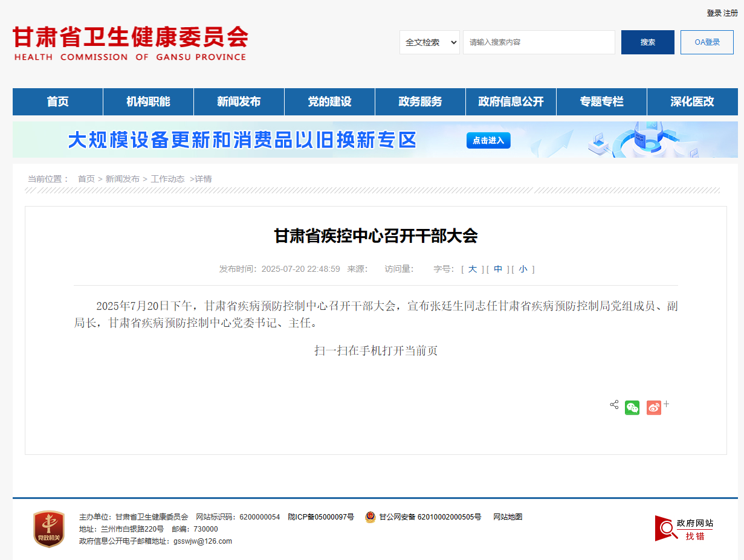Open the 政府信息公开 navigation tab

coord(511,101)
